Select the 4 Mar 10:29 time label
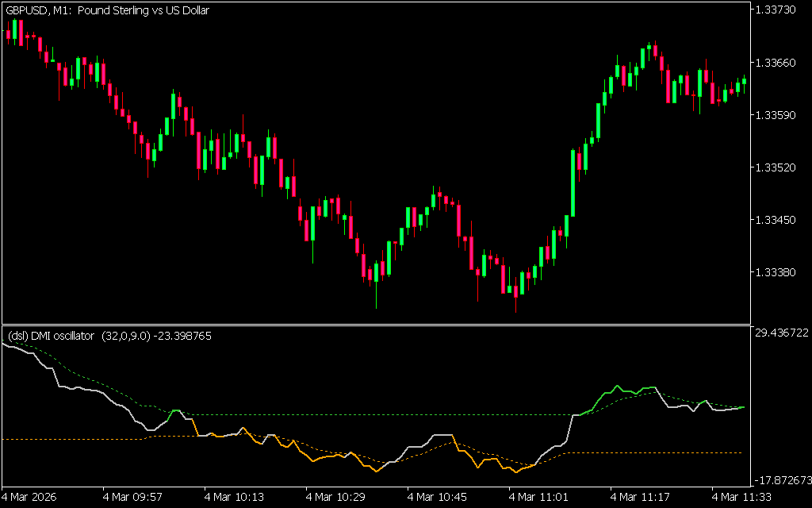This screenshot has height=508, width=812. 336,497
